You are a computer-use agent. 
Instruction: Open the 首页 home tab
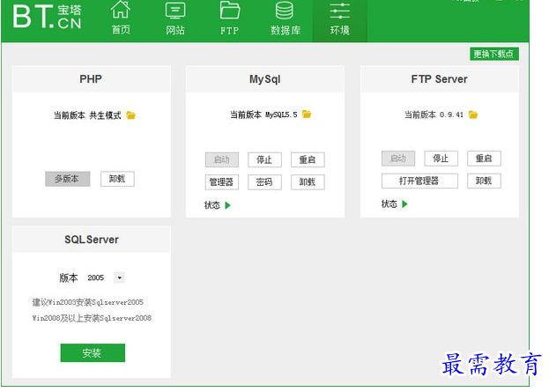[x=121, y=18]
